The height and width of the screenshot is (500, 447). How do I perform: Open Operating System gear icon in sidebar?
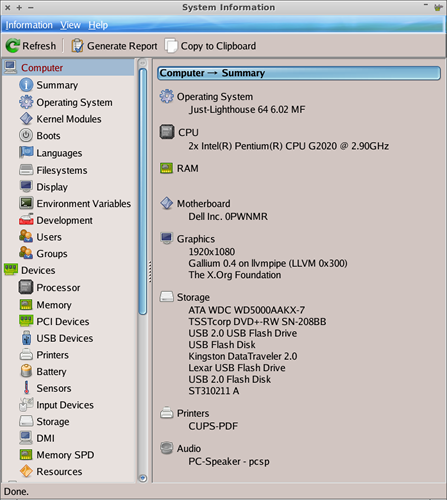[26, 102]
